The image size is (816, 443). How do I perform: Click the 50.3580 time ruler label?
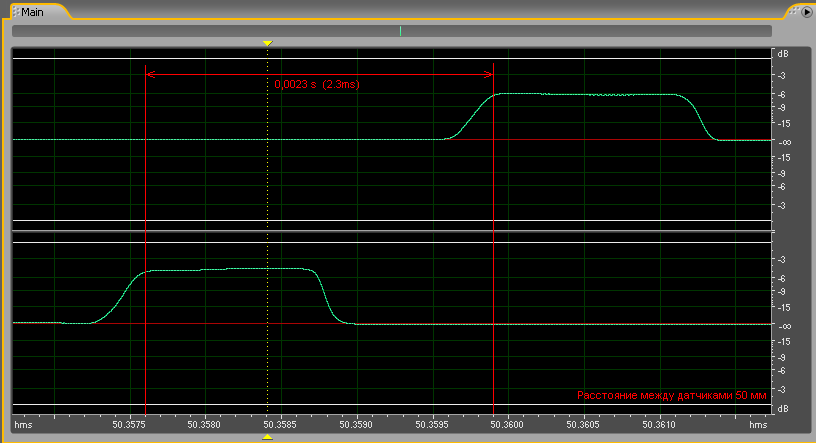click(204, 425)
